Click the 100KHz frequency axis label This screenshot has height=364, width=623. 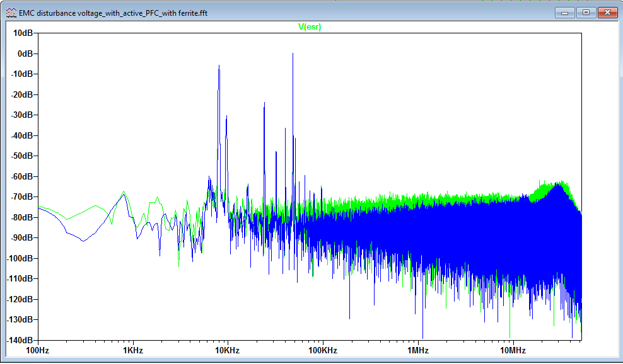(x=323, y=351)
